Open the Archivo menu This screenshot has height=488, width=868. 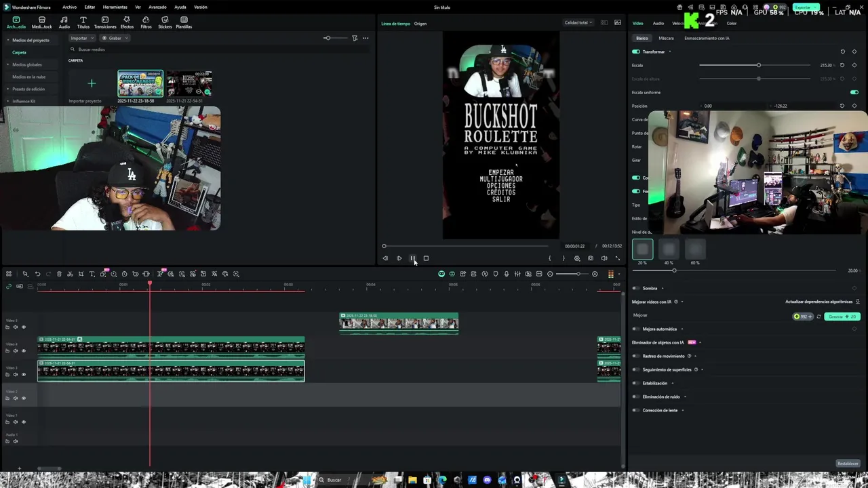69,7
